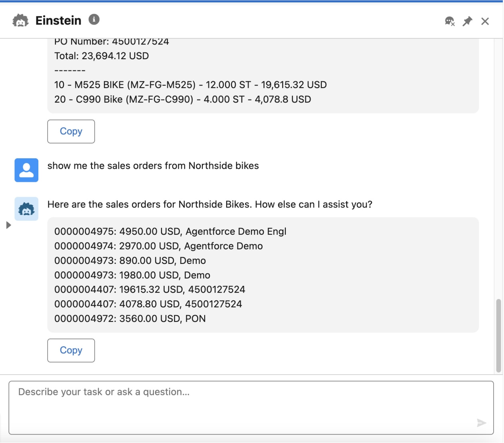
Task: Select order row 0000004974 2970.00 USD
Action: click(159, 246)
